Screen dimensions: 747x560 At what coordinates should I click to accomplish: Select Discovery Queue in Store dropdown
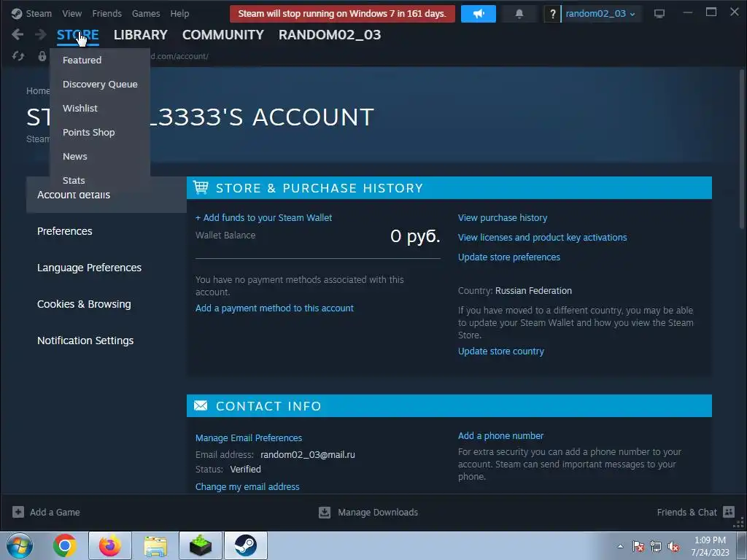tap(99, 85)
